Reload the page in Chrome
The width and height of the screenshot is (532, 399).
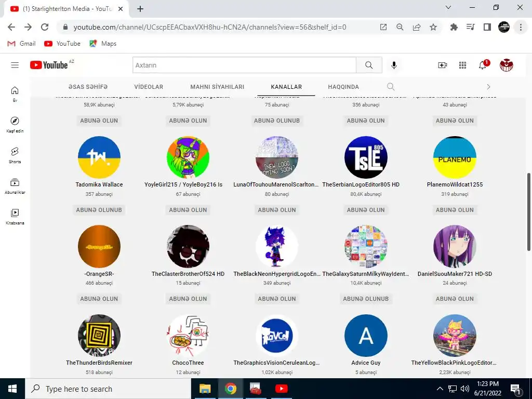point(45,27)
